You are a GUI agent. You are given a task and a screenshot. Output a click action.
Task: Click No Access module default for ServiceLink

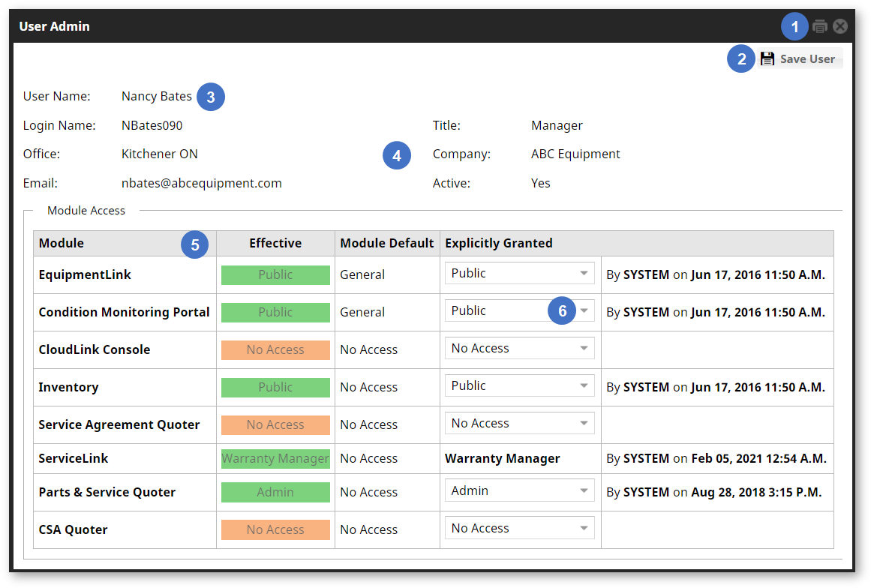coord(369,459)
